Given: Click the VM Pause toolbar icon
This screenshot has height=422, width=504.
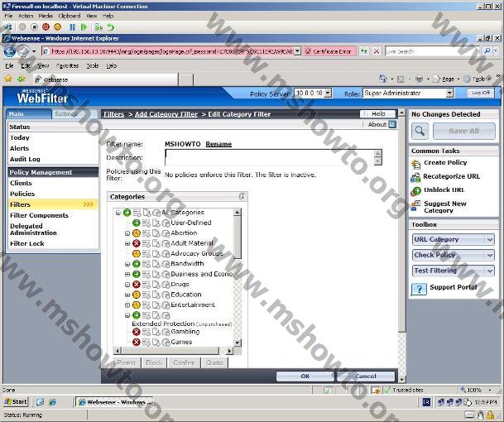Looking at the screenshot, I should pos(72,27).
